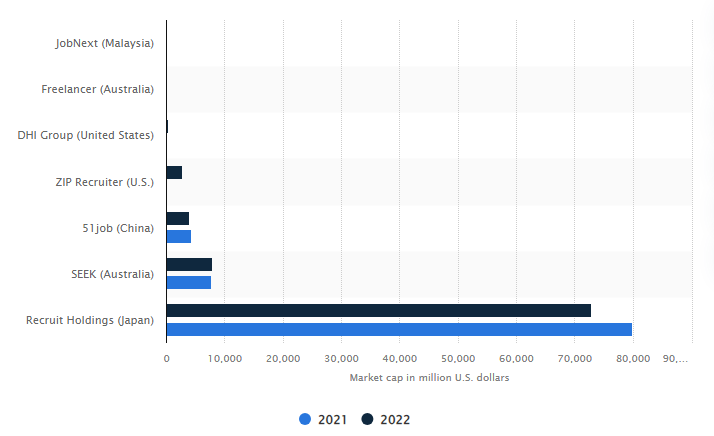
Task: Click the 20,000 axis tick label
Action: (283, 359)
